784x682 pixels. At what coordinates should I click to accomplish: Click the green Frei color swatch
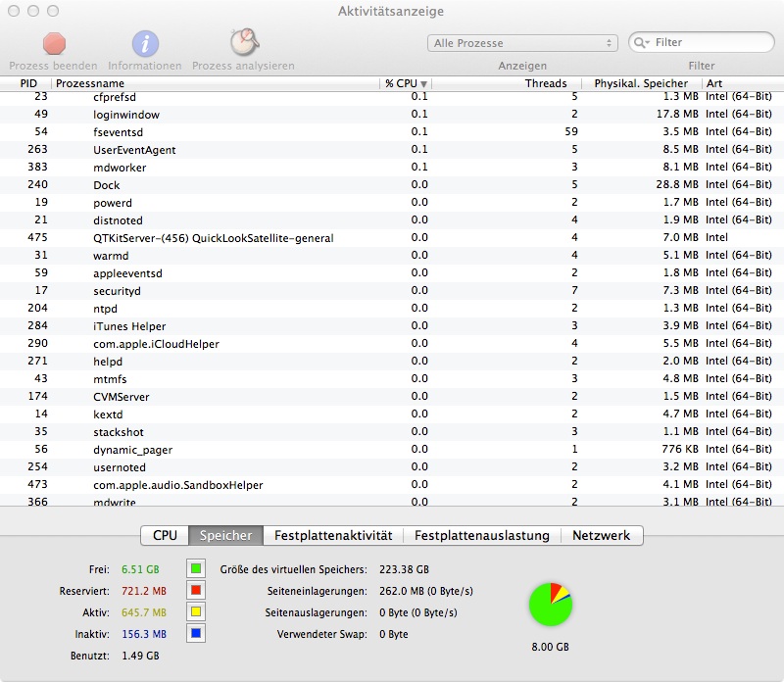pyautogui.click(x=196, y=569)
